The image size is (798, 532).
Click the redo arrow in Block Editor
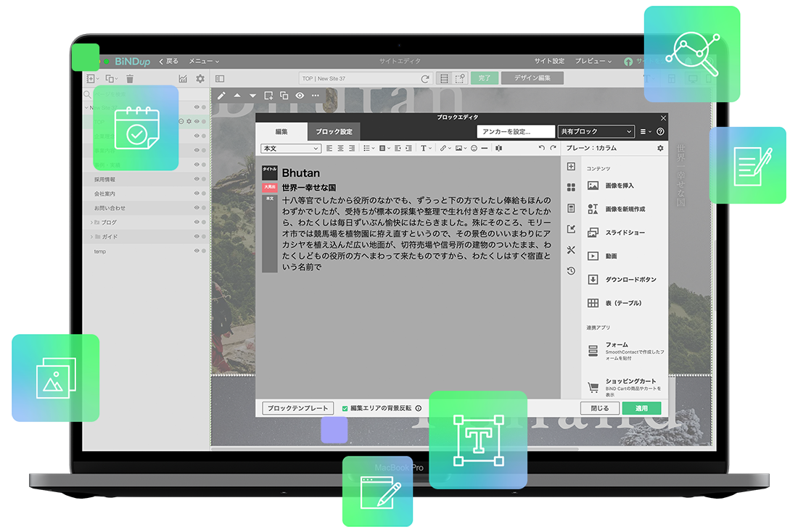553,148
